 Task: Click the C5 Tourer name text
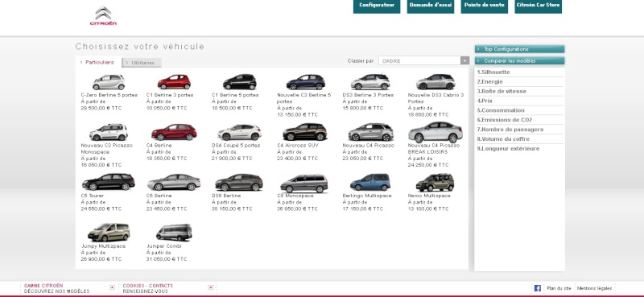coord(93,196)
